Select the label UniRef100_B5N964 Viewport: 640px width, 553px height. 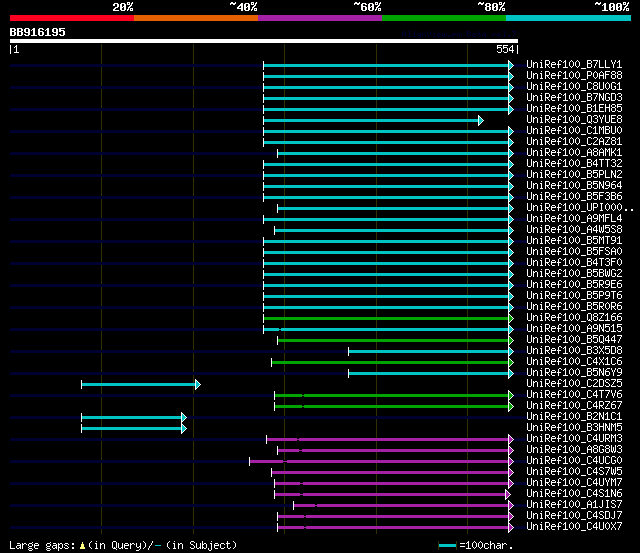[574, 186]
